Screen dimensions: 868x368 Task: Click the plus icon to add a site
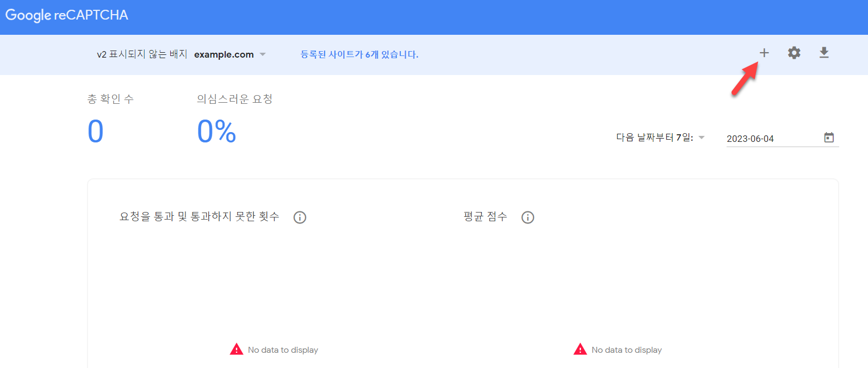click(x=764, y=53)
